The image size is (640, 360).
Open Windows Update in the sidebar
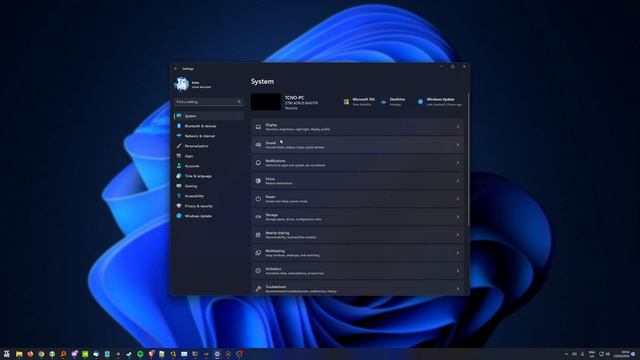point(209,216)
